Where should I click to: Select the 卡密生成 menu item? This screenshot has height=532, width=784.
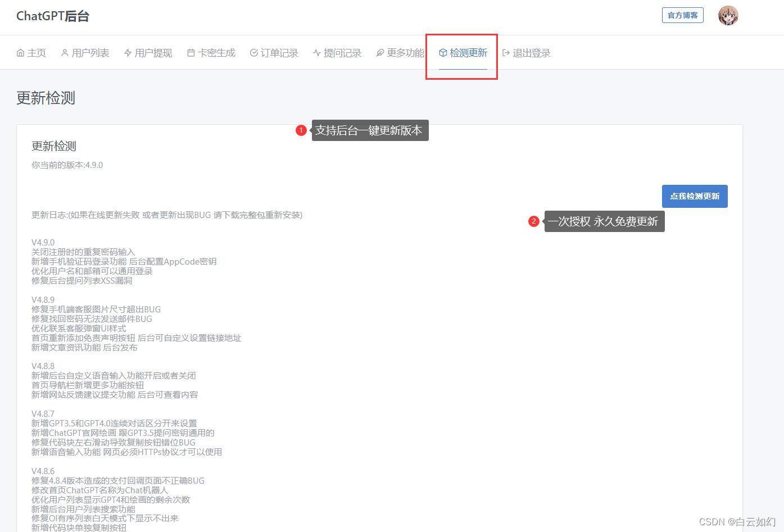(211, 53)
